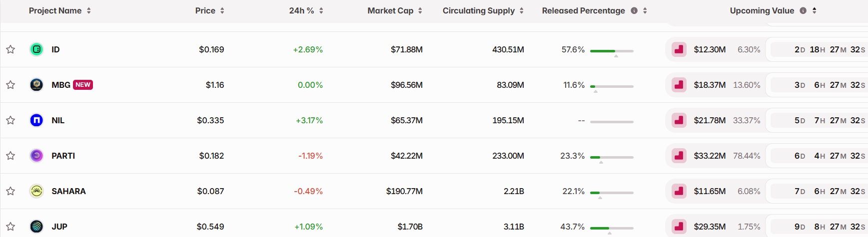Click the Upcoming Value info icon
The image size is (868, 237).
(803, 10)
